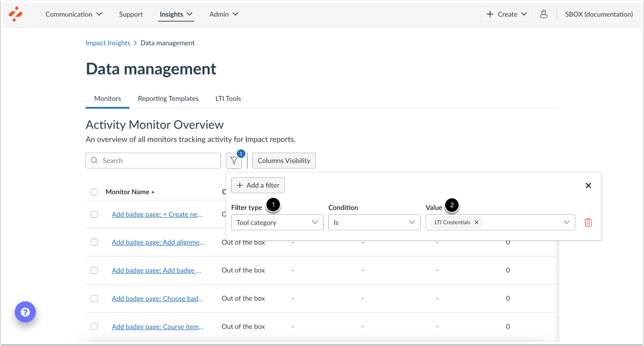Open the help question mark button

pyautogui.click(x=25, y=312)
